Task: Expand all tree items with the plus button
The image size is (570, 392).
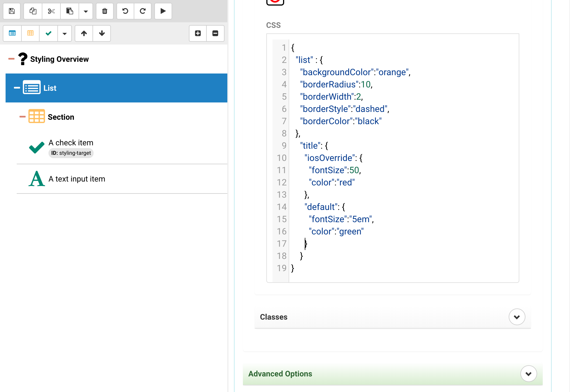Action: pos(198,33)
